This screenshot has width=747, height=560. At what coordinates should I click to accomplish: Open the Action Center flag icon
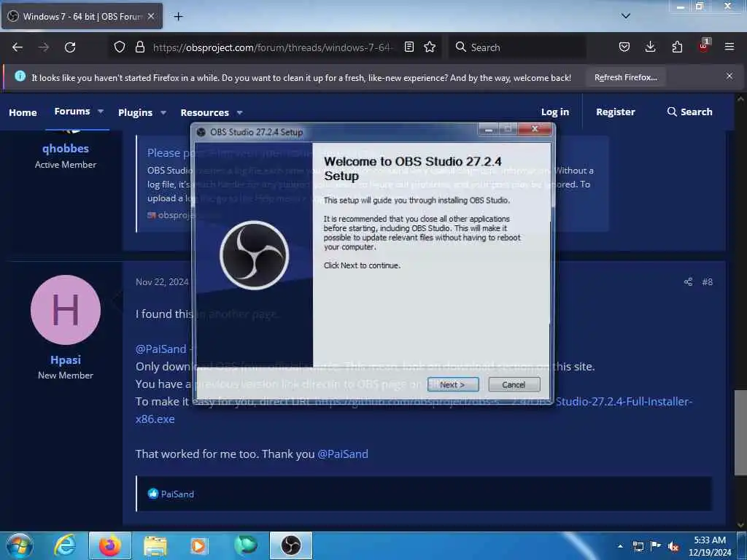point(656,545)
